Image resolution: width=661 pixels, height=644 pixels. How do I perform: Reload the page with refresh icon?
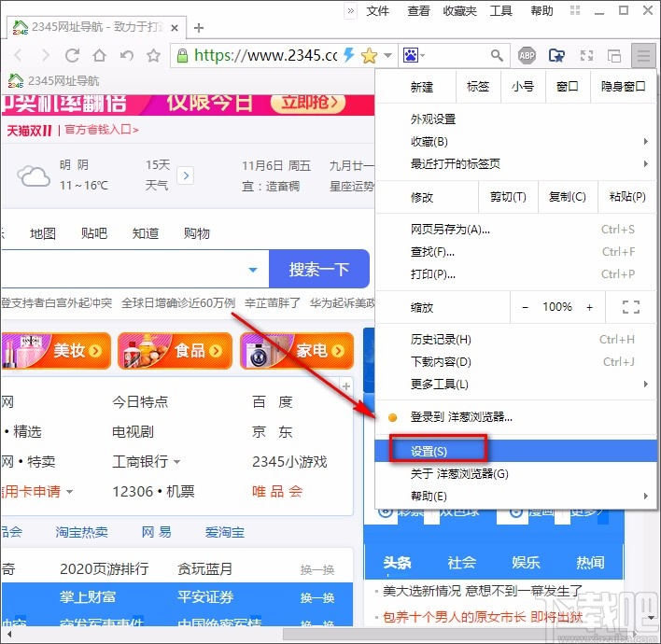click(x=72, y=55)
